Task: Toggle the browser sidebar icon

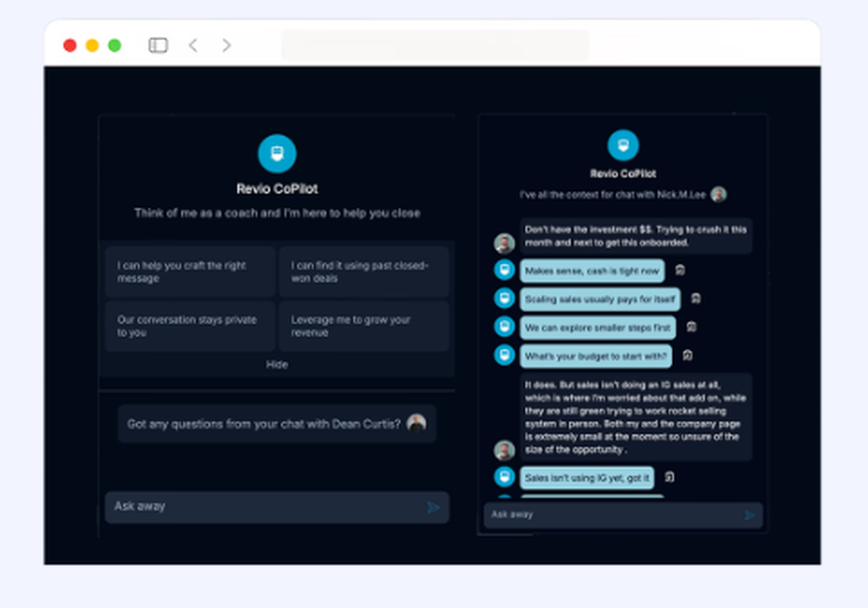Action: pyautogui.click(x=158, y=45)
